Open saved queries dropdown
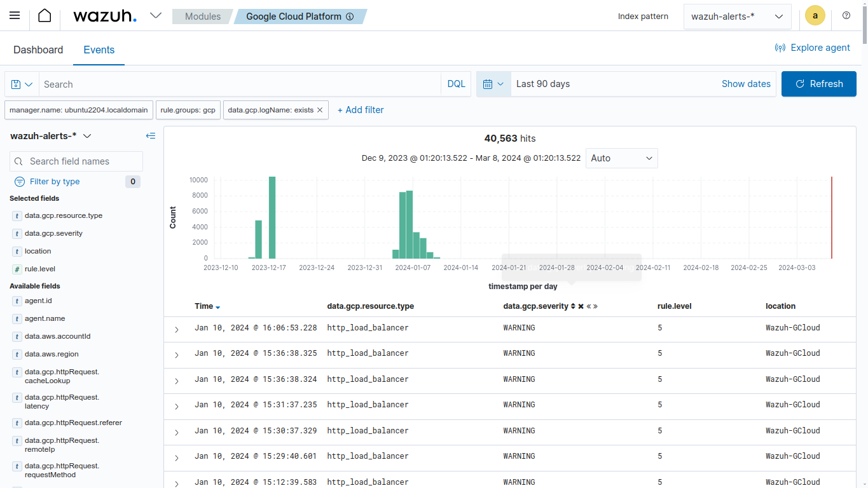The image size is (868, 488). [x=22, y=84]
